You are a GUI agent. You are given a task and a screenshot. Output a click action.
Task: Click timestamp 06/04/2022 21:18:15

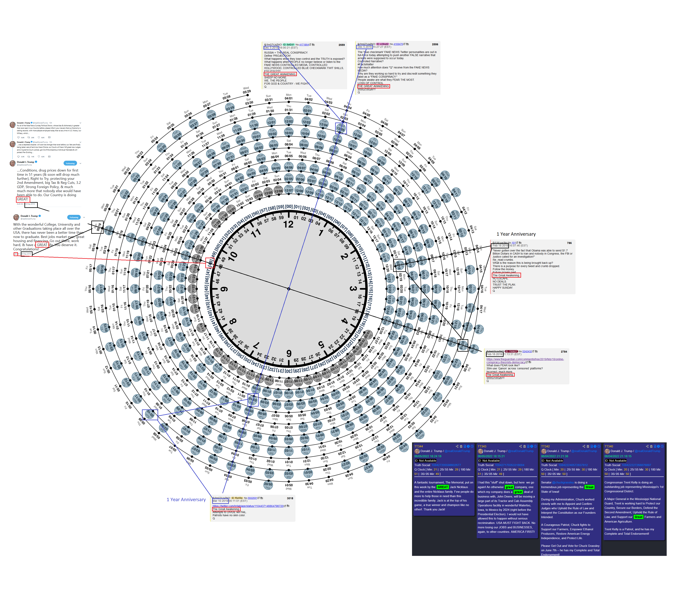coord(618,456)
